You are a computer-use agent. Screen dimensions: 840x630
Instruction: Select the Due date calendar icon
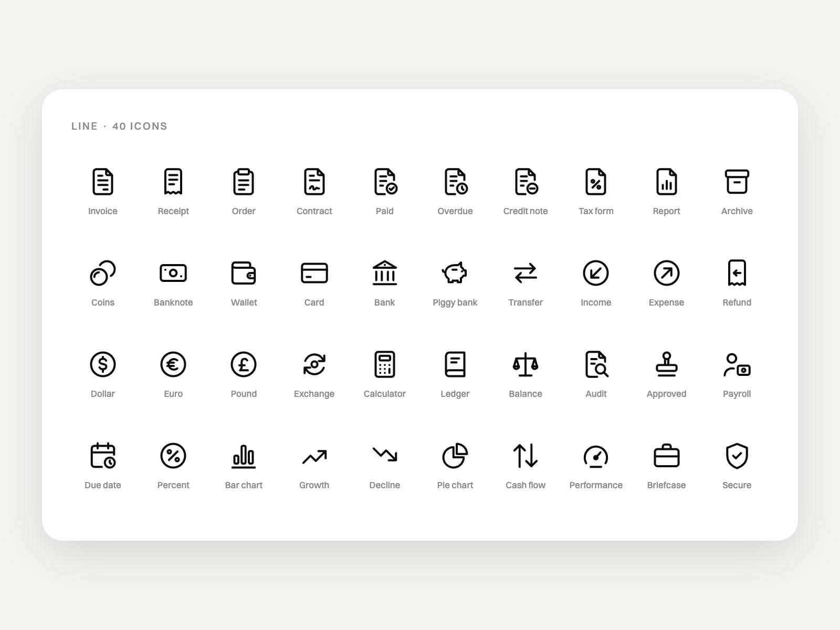pos(103,456)
